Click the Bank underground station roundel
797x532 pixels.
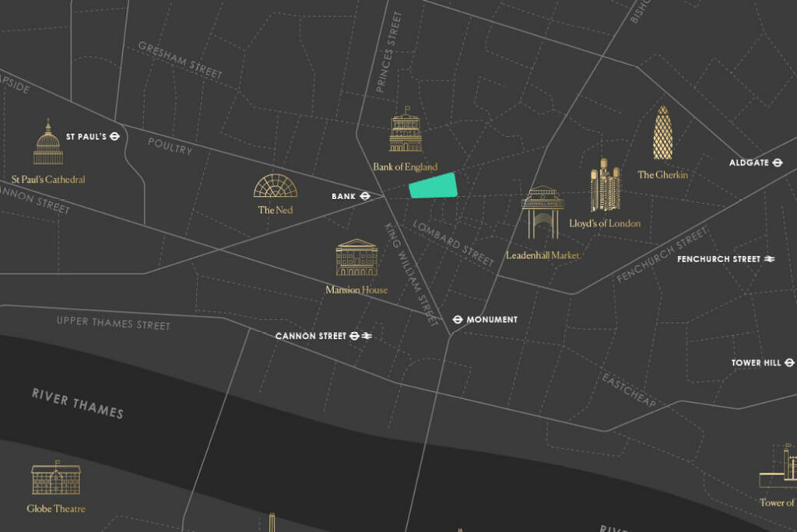click(364, 197)
